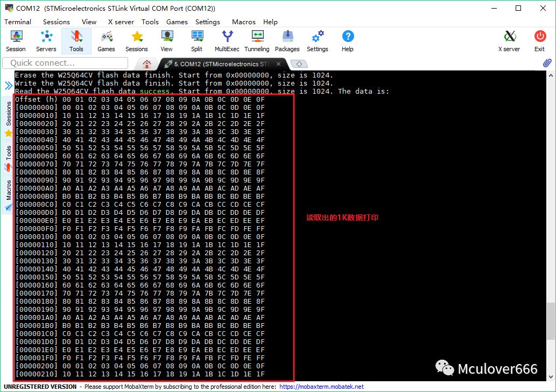Go to the Home tab icon
The image size is (556, 392).
coord(147,64)
